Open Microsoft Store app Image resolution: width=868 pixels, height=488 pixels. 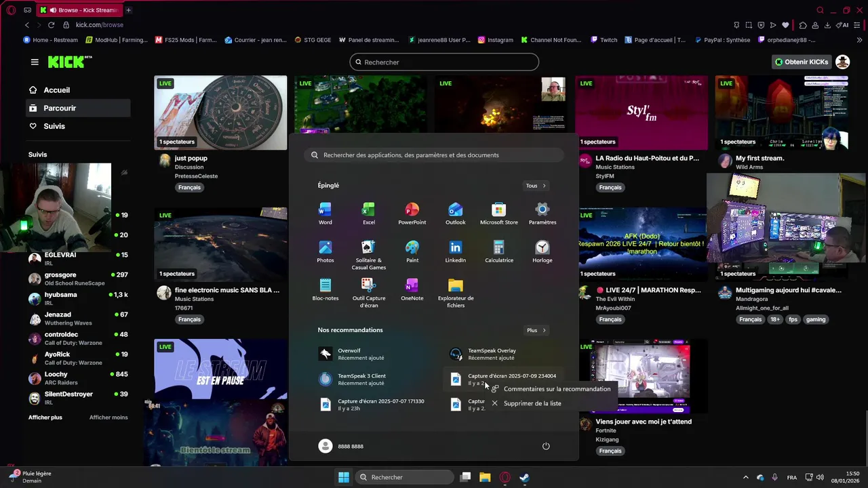498,213
